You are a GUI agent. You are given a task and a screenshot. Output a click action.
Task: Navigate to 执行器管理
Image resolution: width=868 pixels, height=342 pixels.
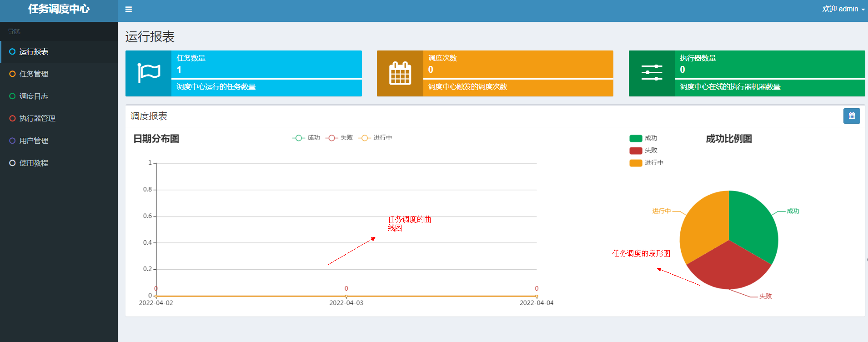click(x=59, y=119)
